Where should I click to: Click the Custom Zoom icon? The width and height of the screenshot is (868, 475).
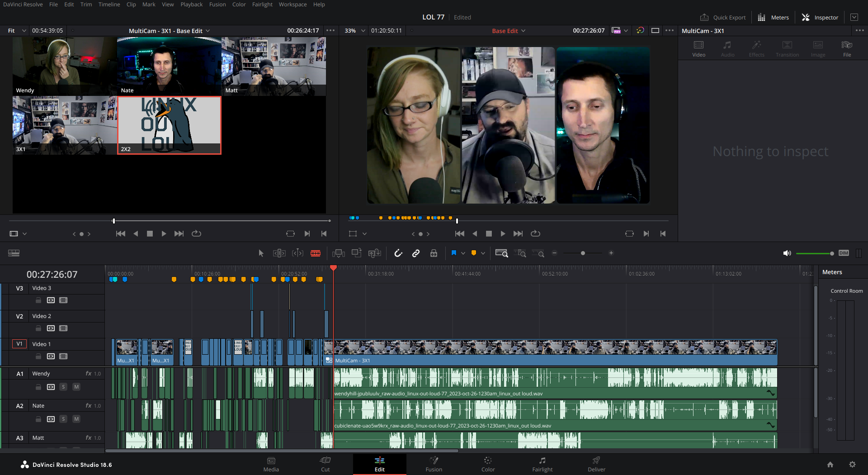pos(538,253)
